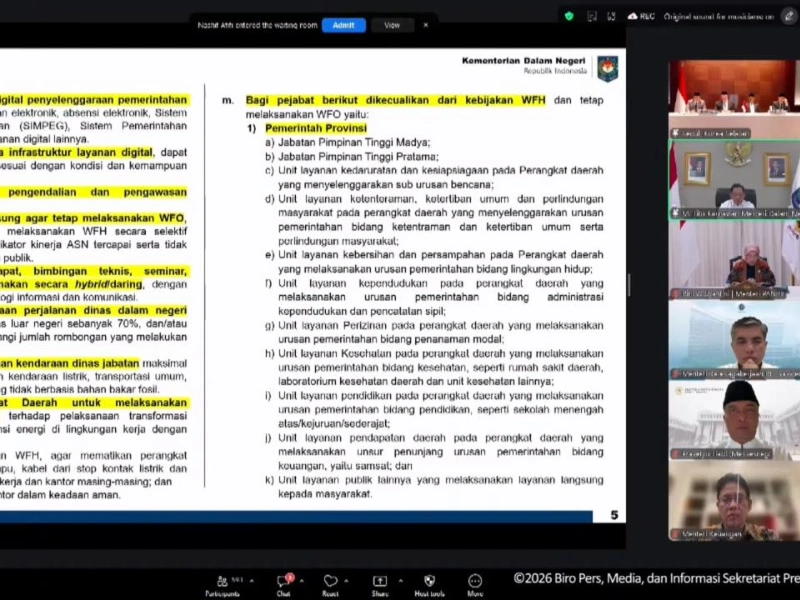Open Host tools shield icon
800x600 pixels.
(x=429, y=582)
